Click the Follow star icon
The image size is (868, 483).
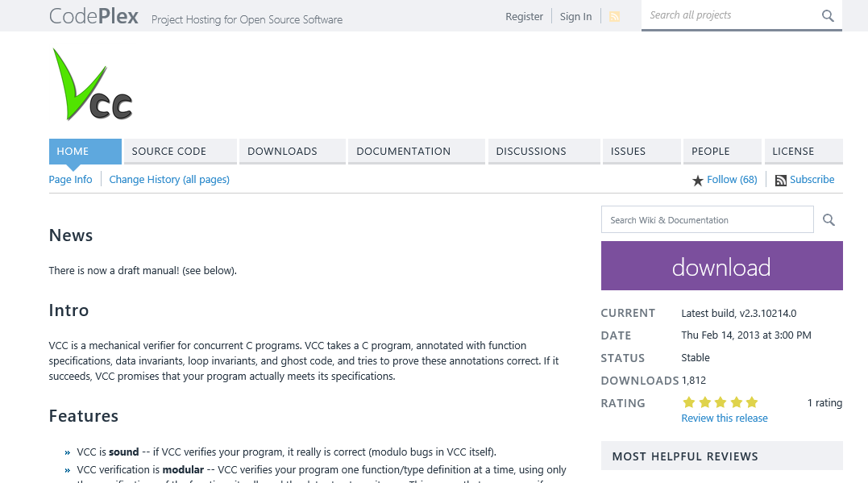pyautogui.click(x=697, y=181)
